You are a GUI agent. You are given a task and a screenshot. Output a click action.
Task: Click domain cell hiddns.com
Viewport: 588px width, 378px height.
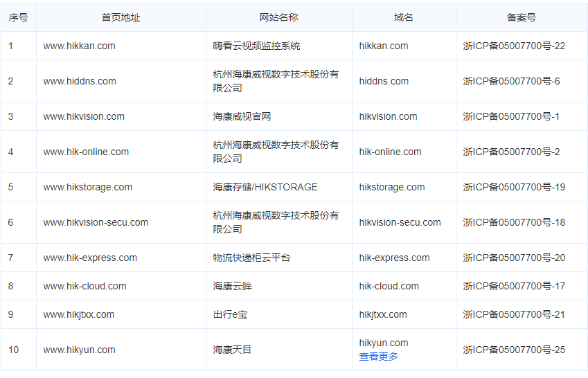tap(384, 82)
